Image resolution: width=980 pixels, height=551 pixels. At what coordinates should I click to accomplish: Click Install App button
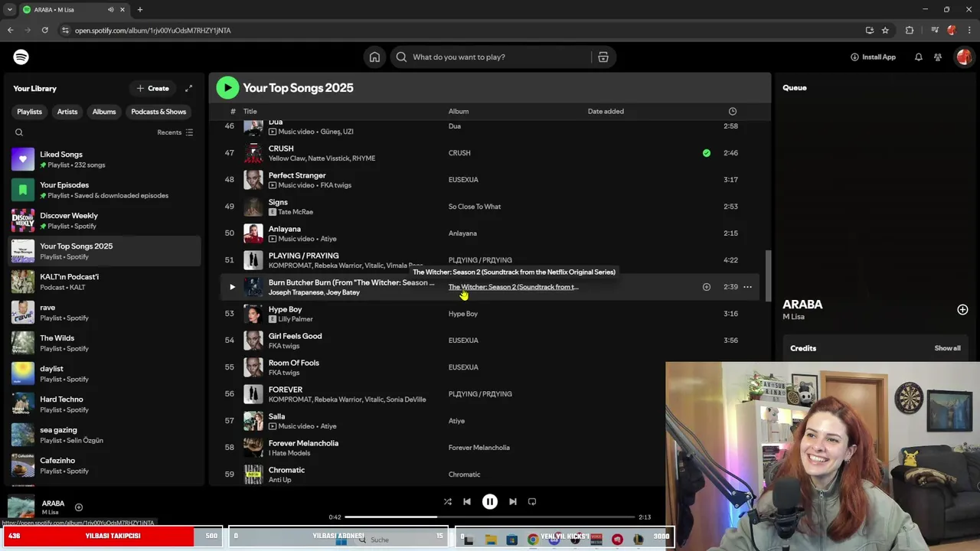(x=873, y=57)
